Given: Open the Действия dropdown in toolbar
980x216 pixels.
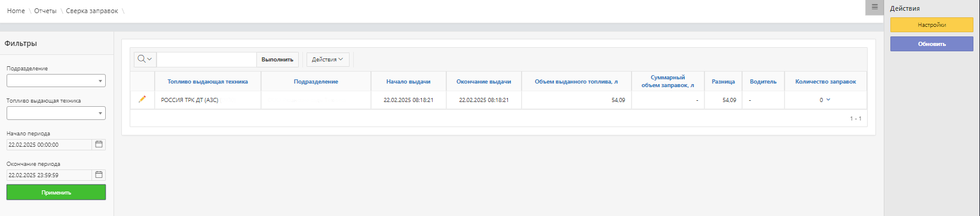Looking at the screenshot, I should 327,59.
